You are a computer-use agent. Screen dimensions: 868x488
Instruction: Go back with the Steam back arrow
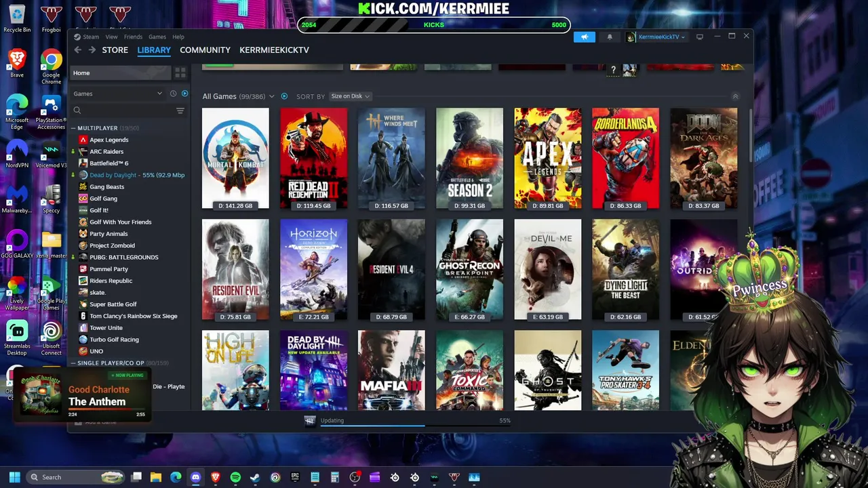click(77, 50)
